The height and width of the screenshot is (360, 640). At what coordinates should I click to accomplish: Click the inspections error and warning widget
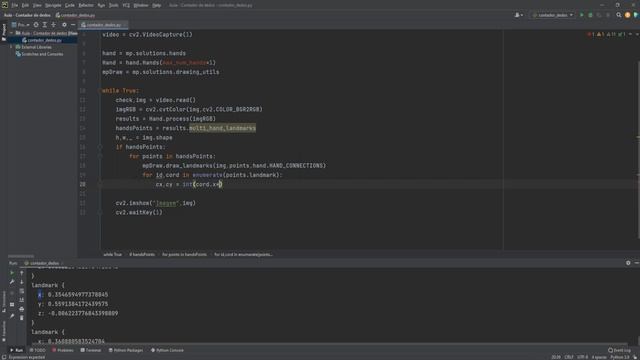[x=607, y=34]
